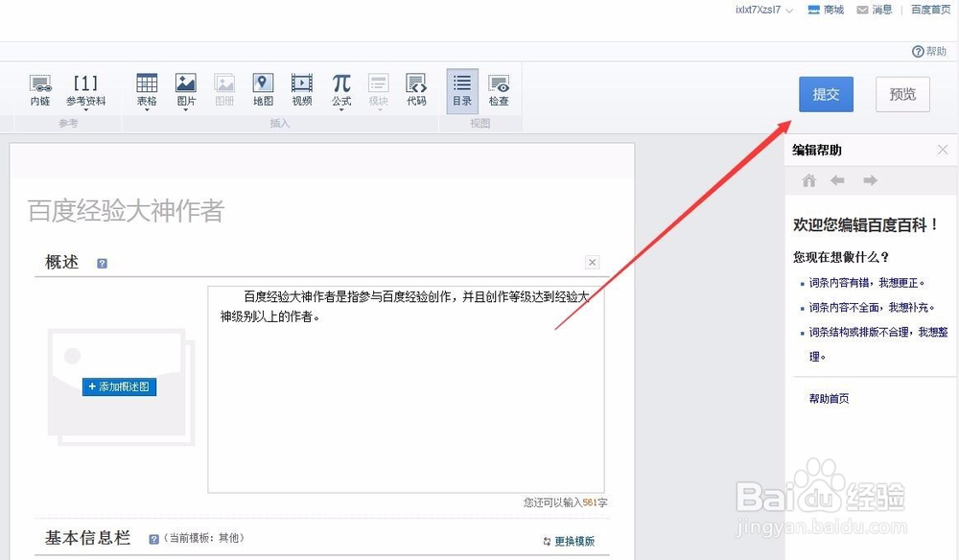959x560 pixels.
Task: Click the 概述 help question-mark icon
Action: coord(103,264)
